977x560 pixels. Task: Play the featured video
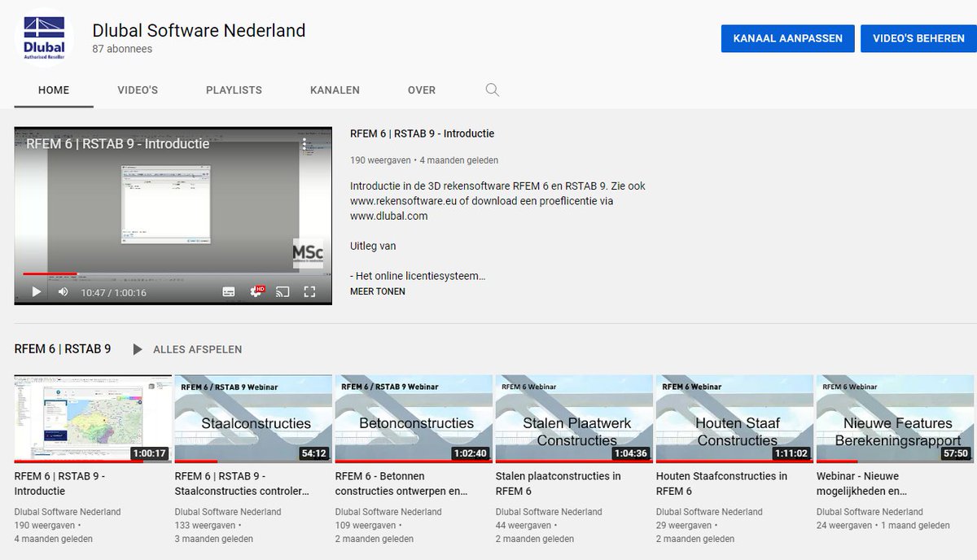[x=36, y=291]
